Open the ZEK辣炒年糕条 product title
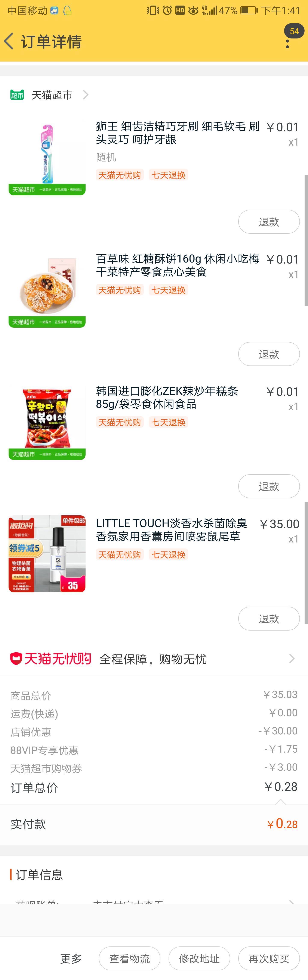The image size is (308, 980). [167, 397]
